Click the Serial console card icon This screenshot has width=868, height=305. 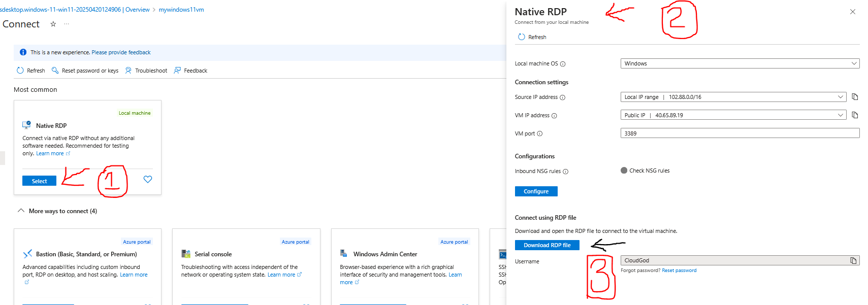186,254
